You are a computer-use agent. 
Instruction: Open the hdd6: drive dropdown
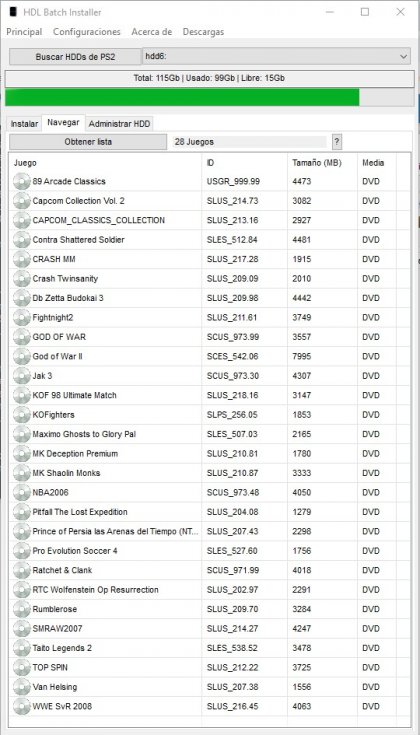coord(278,57)
